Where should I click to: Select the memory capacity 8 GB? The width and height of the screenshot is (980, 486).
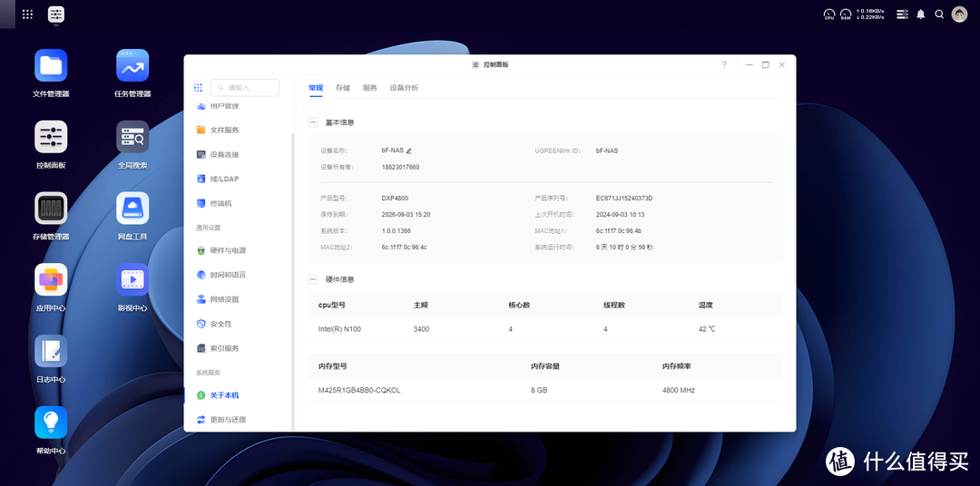[x=539, y=391]
